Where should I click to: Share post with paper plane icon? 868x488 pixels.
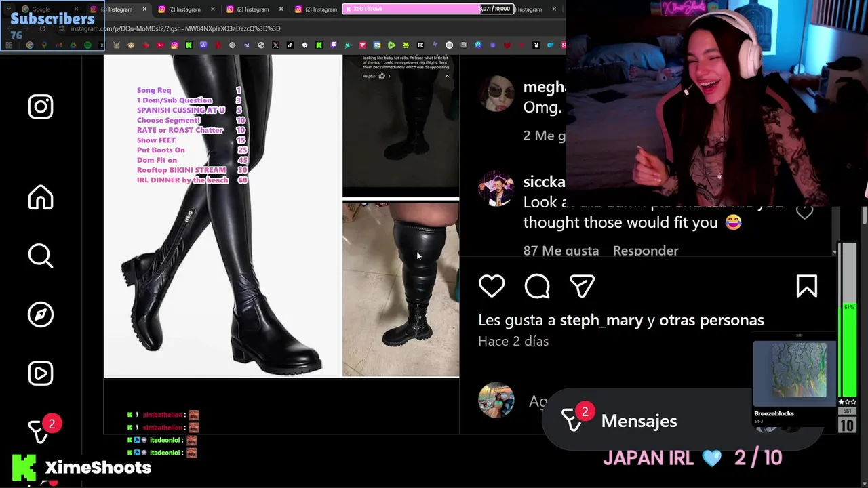point(582,286)
